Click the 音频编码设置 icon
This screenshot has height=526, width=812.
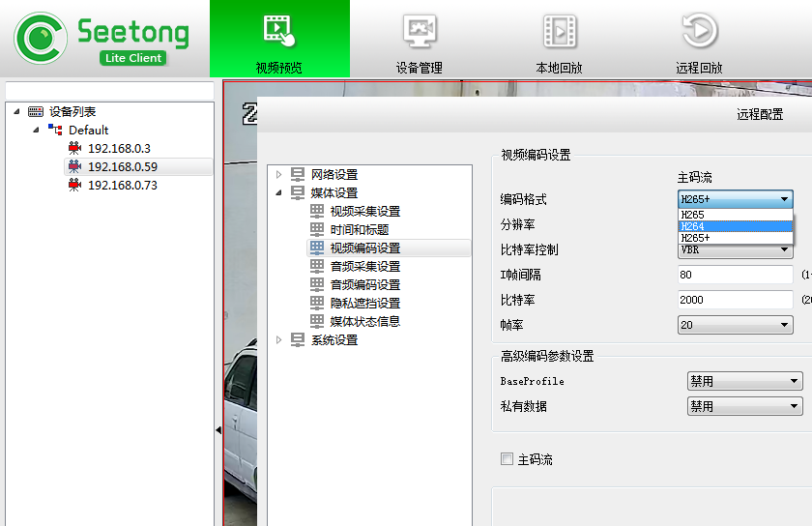point(317,284)
